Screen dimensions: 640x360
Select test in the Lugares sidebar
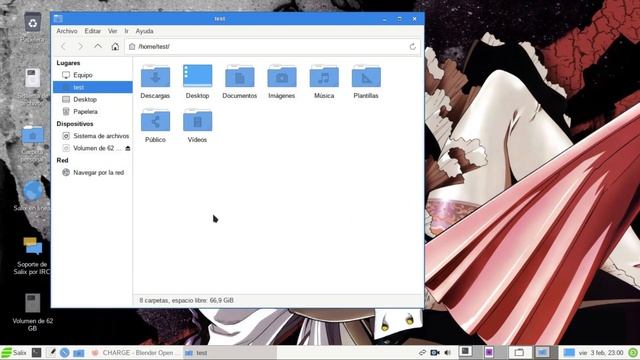93,87
